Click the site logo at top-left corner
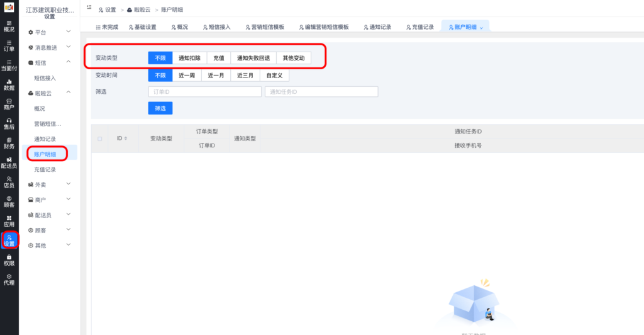The height and width of the screenshot is (335, 644). [x=9, y=7]
